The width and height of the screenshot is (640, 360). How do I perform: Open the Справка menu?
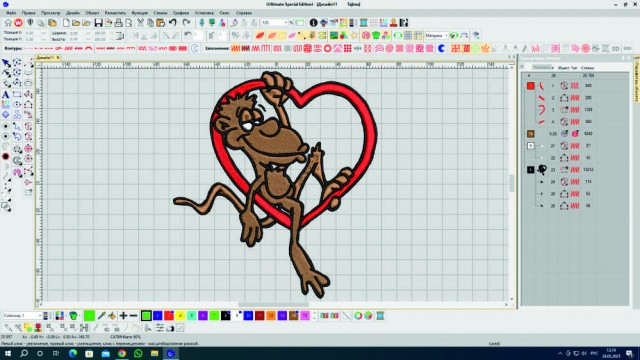(x=244, y=13)
